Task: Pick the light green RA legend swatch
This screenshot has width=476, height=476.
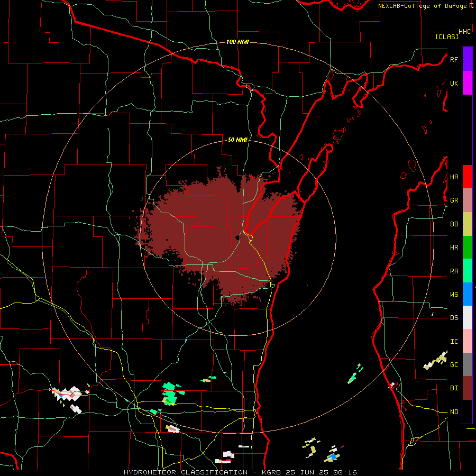Action: click(467, 271)
